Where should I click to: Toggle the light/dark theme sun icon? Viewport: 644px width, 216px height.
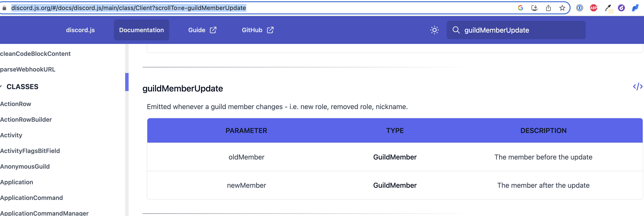tap(434, 30)
